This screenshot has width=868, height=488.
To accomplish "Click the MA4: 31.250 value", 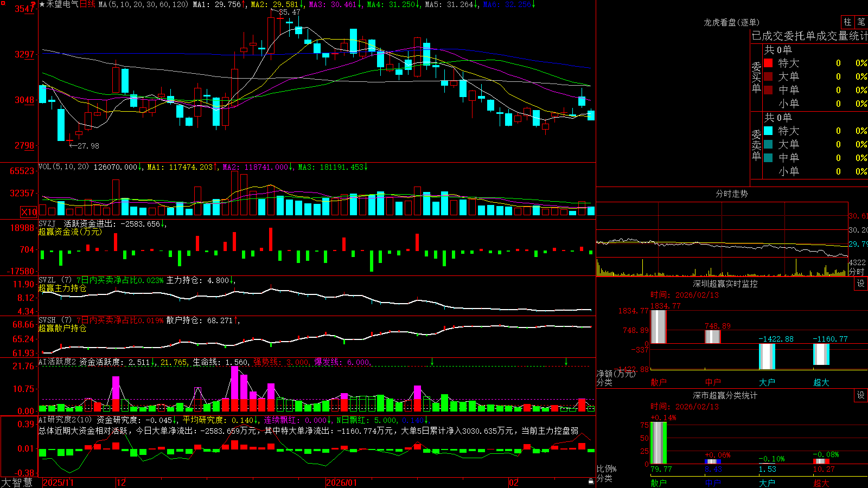I will coord(391,4).
